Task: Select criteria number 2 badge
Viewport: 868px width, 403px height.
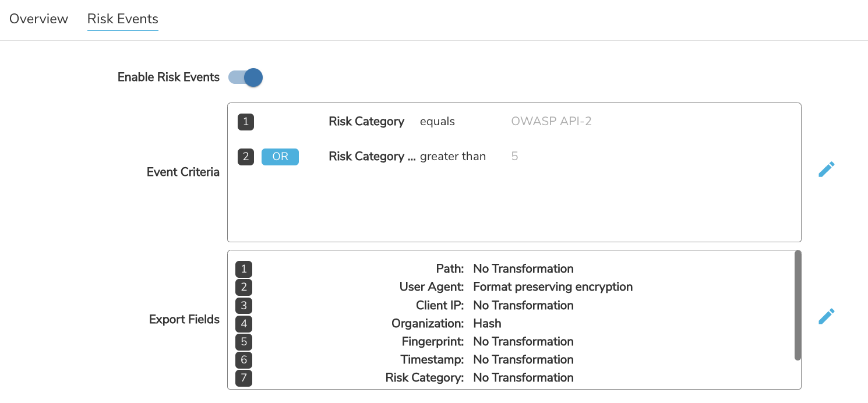Action: (246, 157)
